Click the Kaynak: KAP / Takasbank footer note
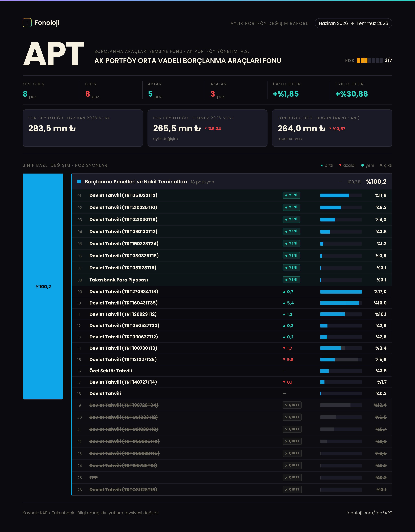This screenshot has height=532, width=415. pyautogui.click(x=91, y=513)
